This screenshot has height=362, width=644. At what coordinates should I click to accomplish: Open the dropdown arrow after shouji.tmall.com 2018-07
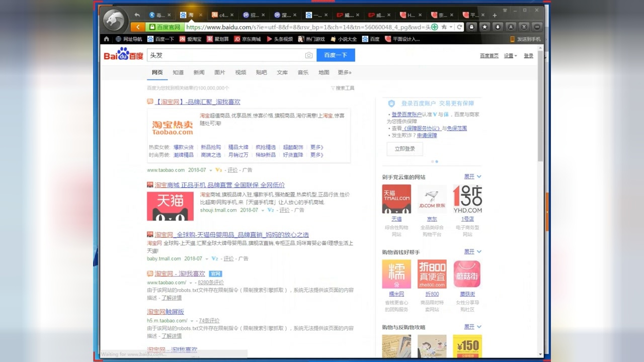(263, 210)
